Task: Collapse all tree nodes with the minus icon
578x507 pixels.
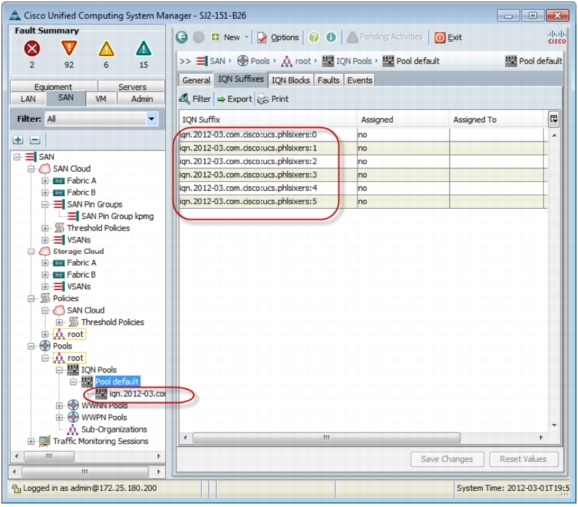Action: (x=35, y=140)
